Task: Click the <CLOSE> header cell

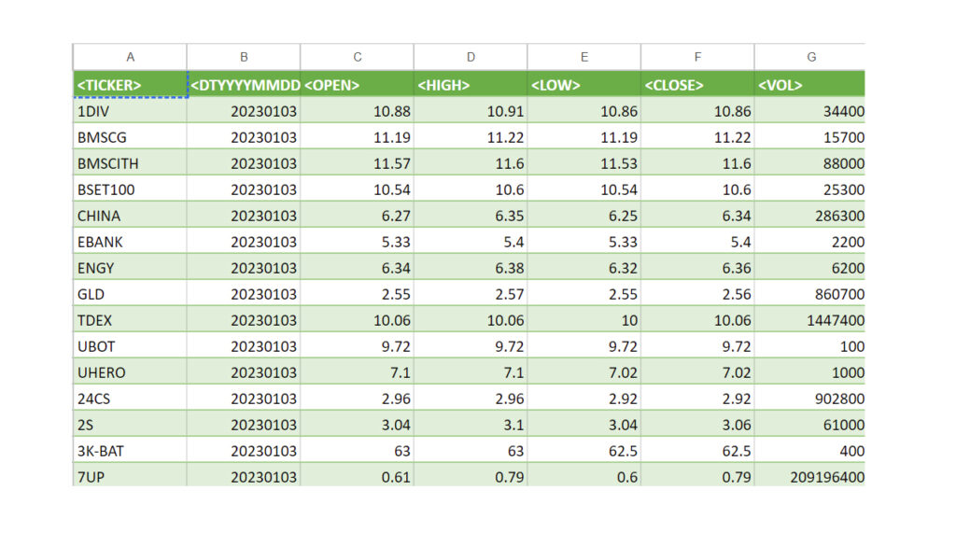Action: [696, 84]
